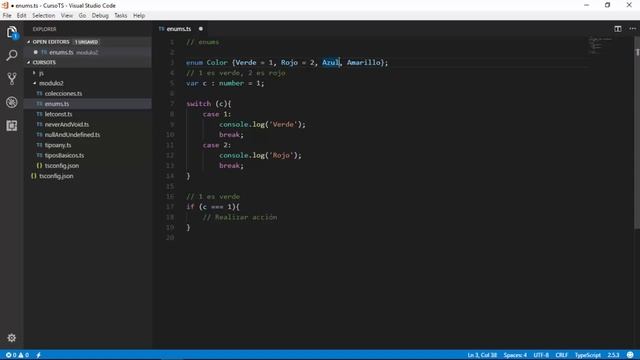
Task: Open the Edit menu
Action: pos(21,16)
